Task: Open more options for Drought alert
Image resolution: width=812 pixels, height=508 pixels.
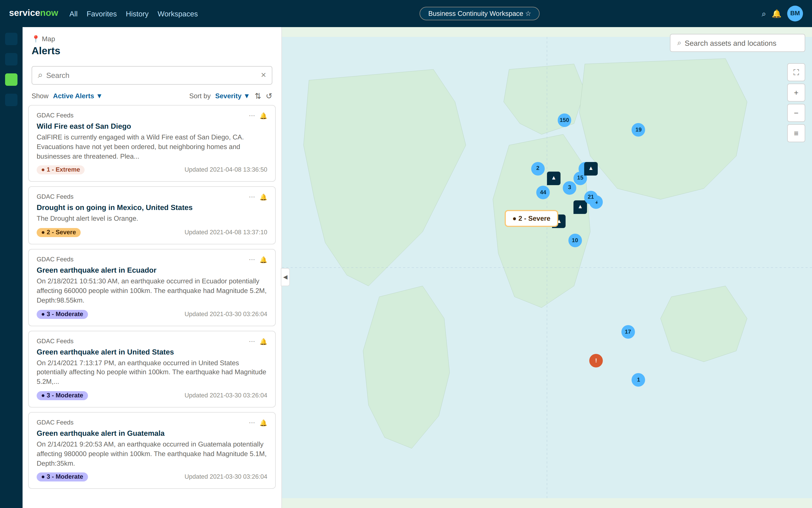Action: click(252, 197)
